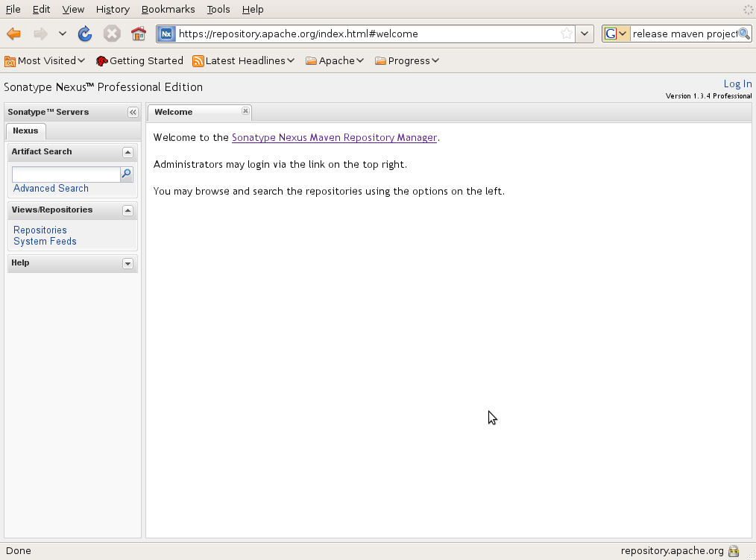This screenshot has width=756, height=560.
Task: Close the Welcome tab
Action: (x=245, y=111)
